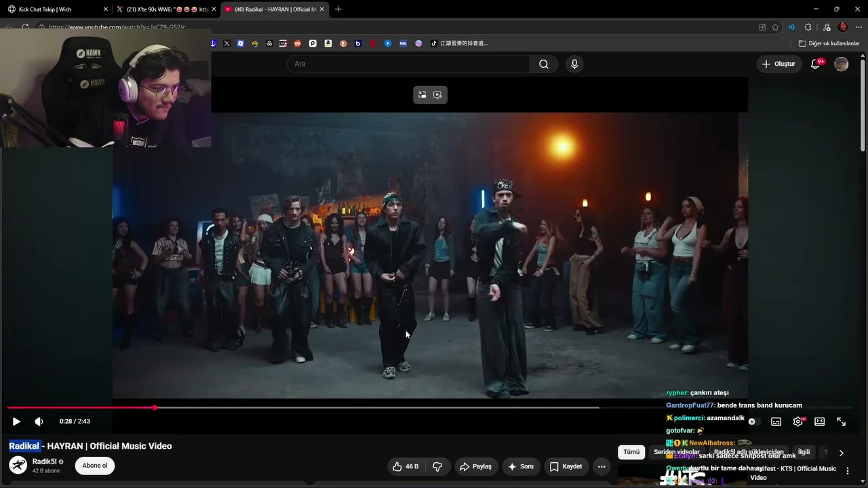Open browser settings and more menu

pos(859,27)
